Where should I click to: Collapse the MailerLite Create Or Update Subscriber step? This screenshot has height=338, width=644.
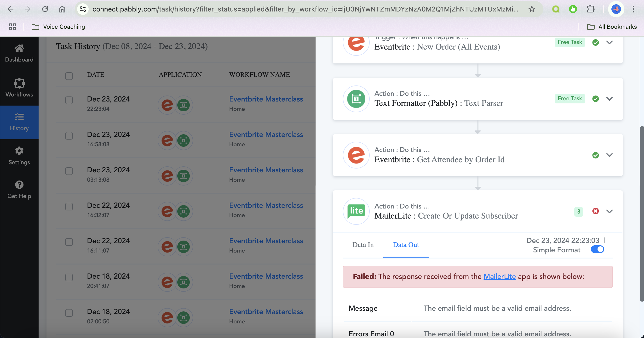(x=609, y=211)
